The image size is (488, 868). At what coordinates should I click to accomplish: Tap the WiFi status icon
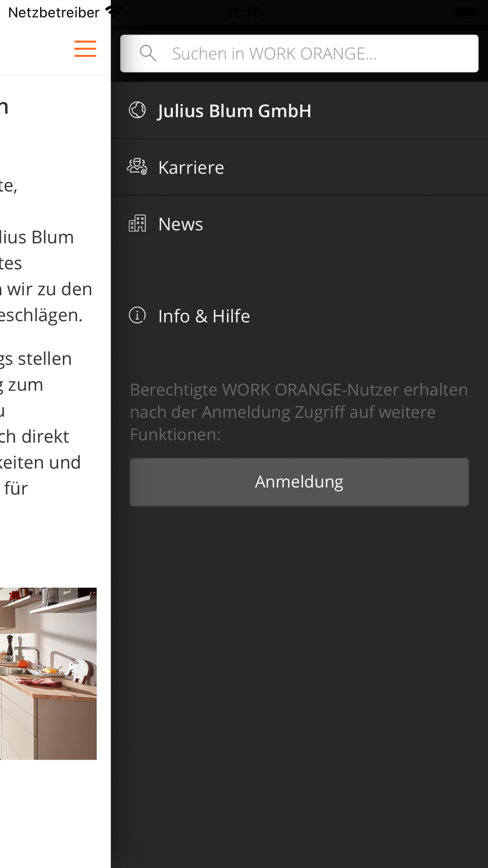(113, 11)
